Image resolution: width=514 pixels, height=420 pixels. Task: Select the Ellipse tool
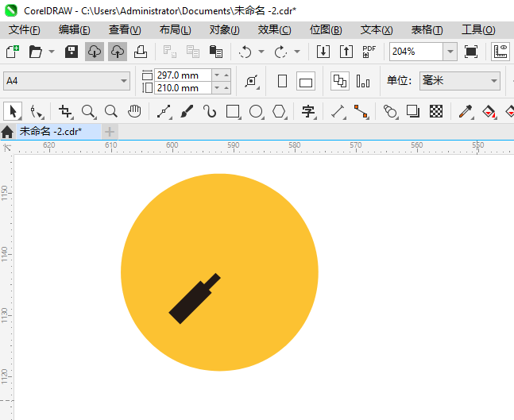pos(256,111)
